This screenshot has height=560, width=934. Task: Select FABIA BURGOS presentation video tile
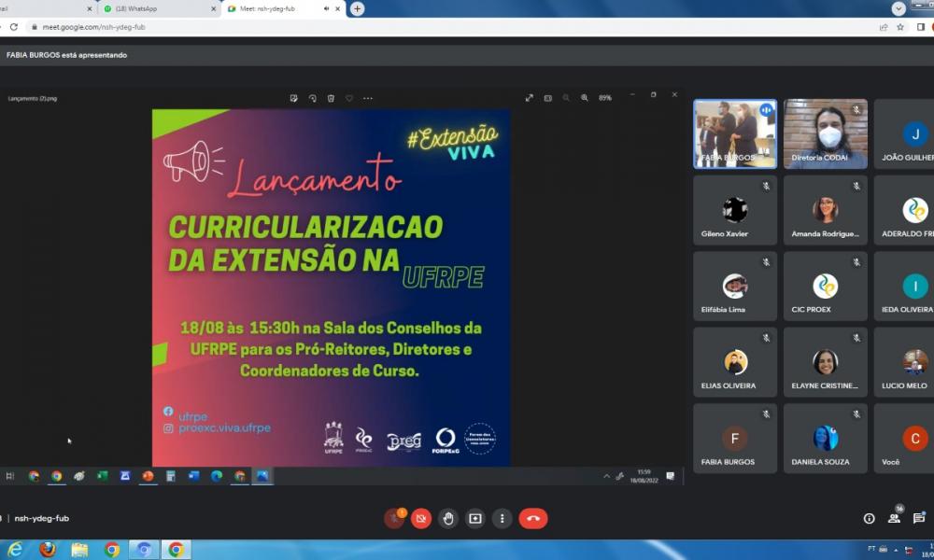(x=734, y=133)
